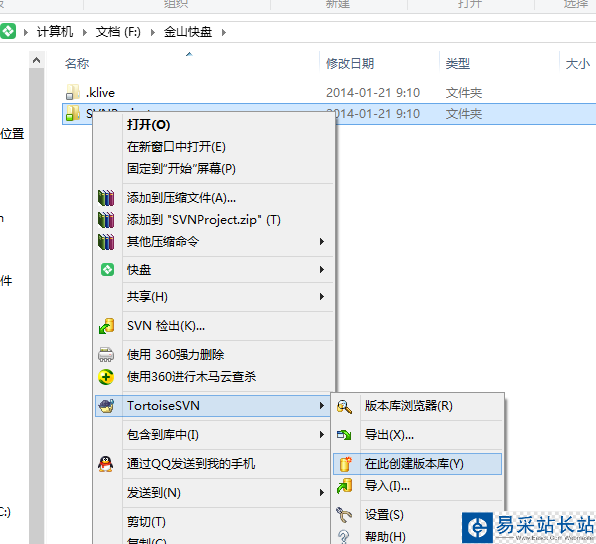
Task: Click SVN 检出(K)... menu entry
Action: tap(166, 326)
